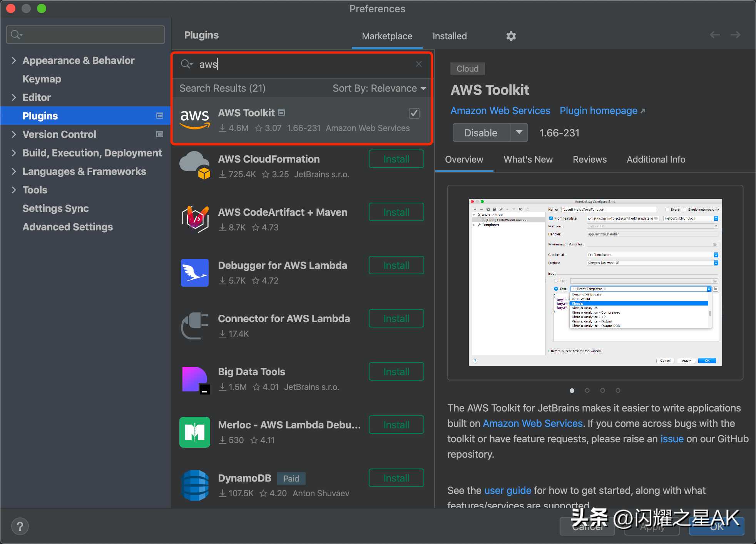Viewport: 756px width, 544px height.
Task: Expand the Version Control node
Action: pyautogui.click(x=14, y=134)
